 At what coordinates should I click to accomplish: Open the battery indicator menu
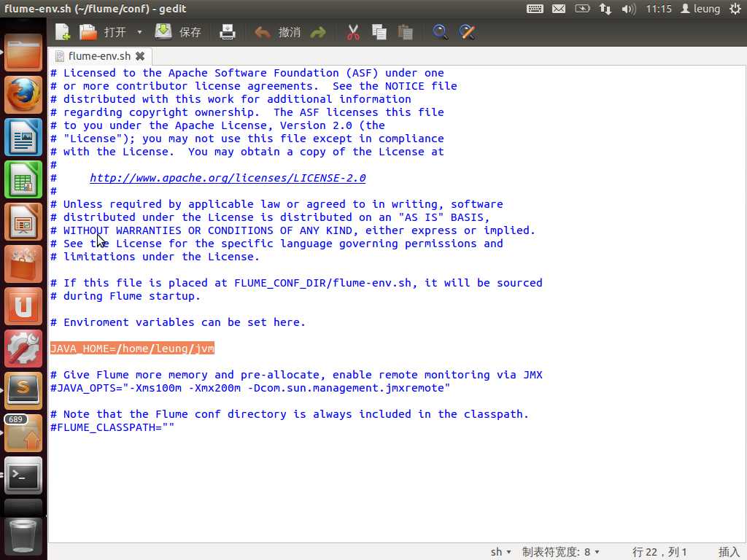pyautogui.click(x=582, y=9)
